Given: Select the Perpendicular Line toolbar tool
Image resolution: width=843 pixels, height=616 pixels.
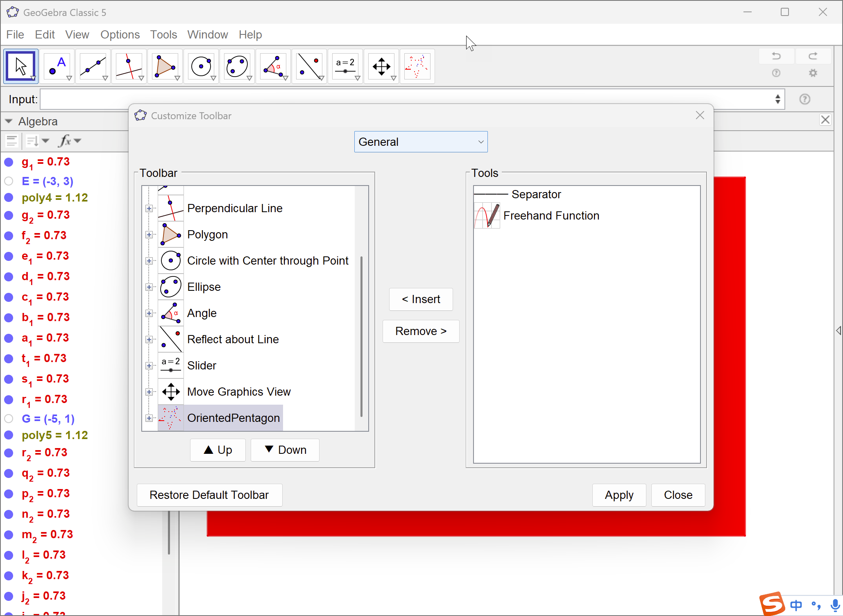Looking at the screenshot, I should (x=129, y=66).
